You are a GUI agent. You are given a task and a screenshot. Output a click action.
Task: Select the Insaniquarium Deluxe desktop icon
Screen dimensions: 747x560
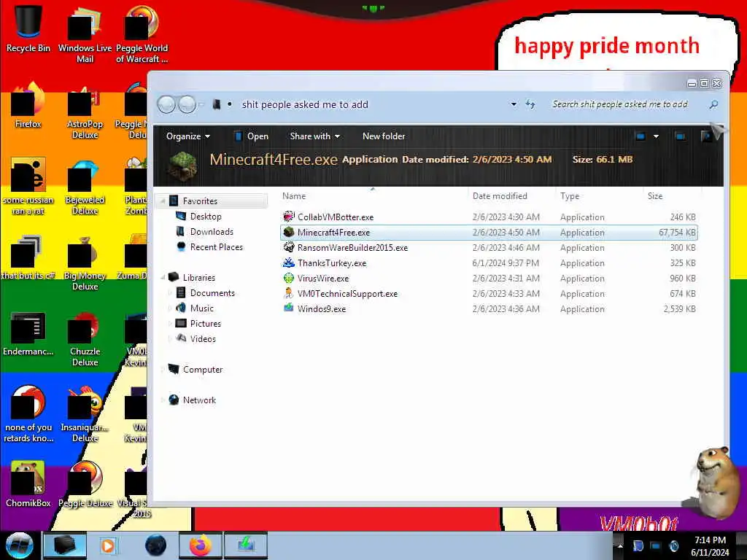tap(85, 414)
